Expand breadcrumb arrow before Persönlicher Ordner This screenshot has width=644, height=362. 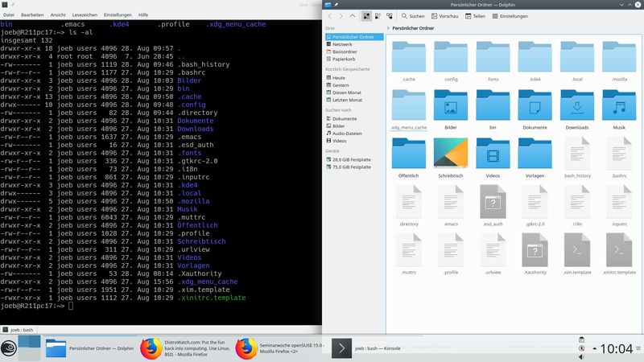point(388,28)
